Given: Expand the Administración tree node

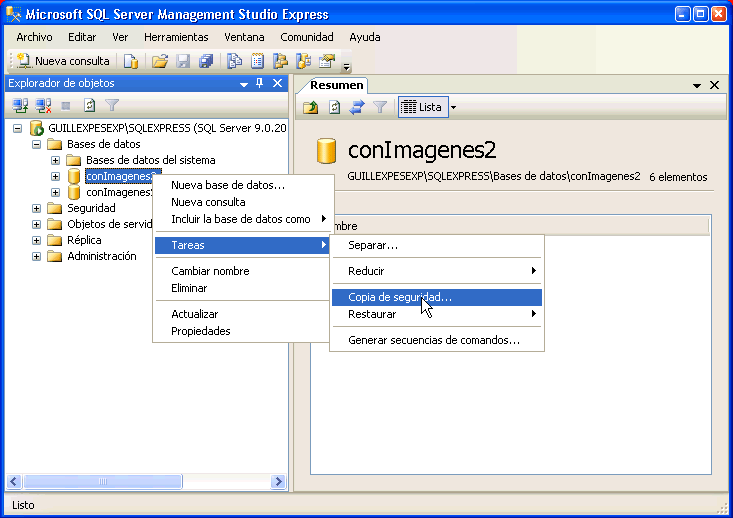Looking at the screenshot, I should tap(37, 256).
